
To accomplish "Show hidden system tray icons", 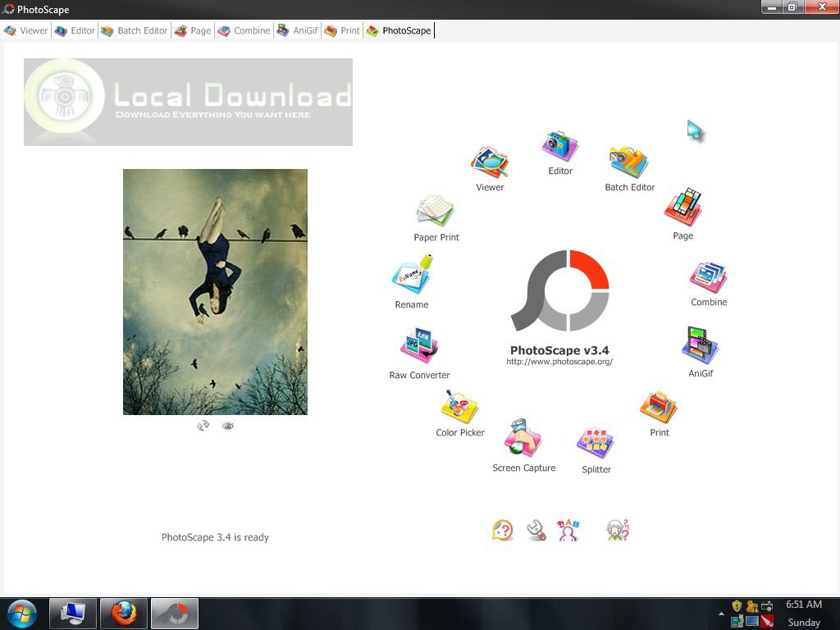I will 721,614.
